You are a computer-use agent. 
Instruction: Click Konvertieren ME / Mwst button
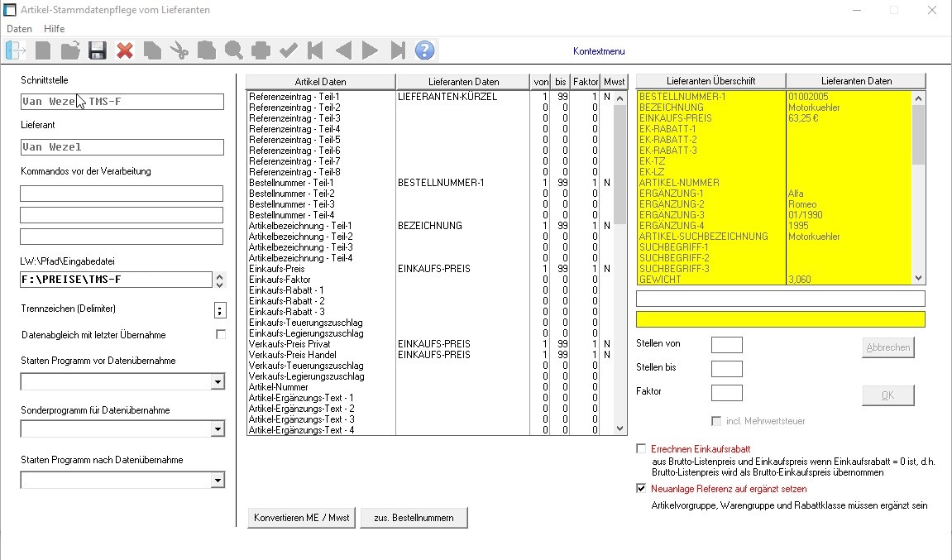click(302, 518)
